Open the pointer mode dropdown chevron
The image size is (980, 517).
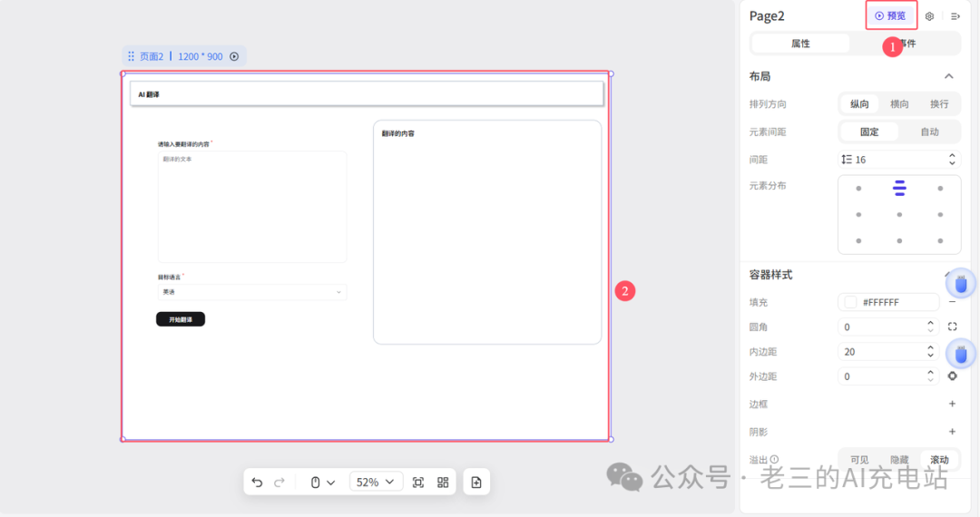click(330, 482)
